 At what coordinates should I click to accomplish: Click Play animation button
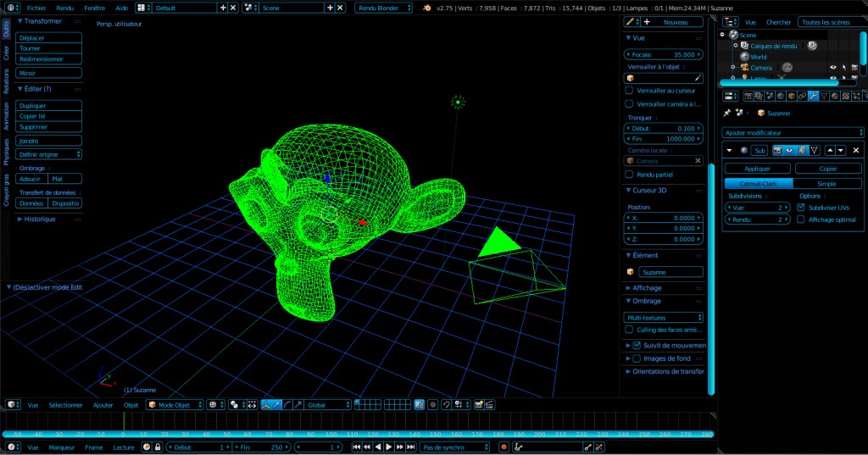(x=388, y=447)
